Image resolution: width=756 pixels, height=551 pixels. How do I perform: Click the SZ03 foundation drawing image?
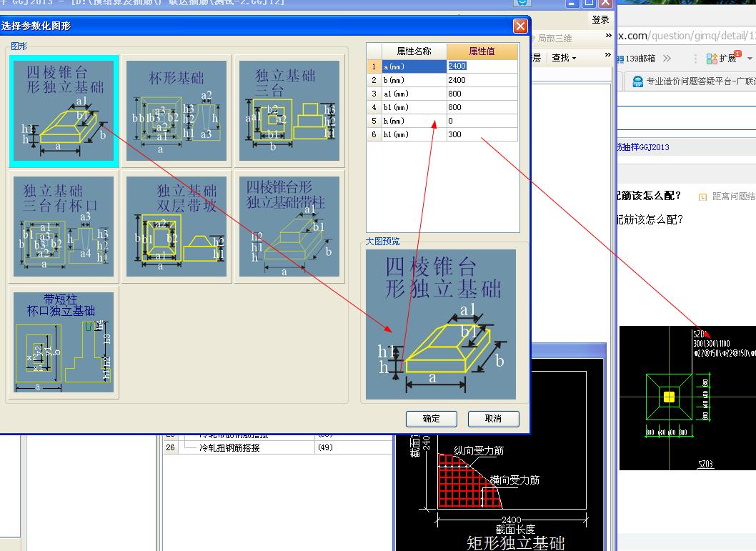coord(687,398)
